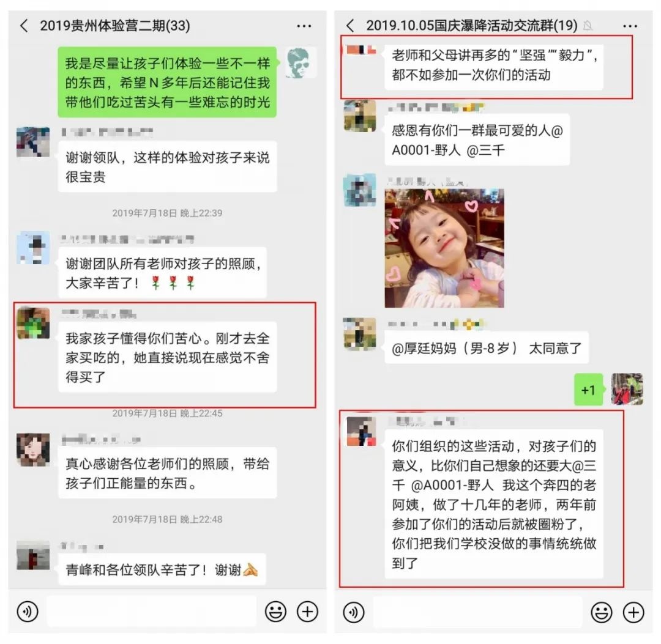Tap voice input icon in left chat
Image resolution: width=661 pixels, height=644 pixels.
tap(28, 611)
